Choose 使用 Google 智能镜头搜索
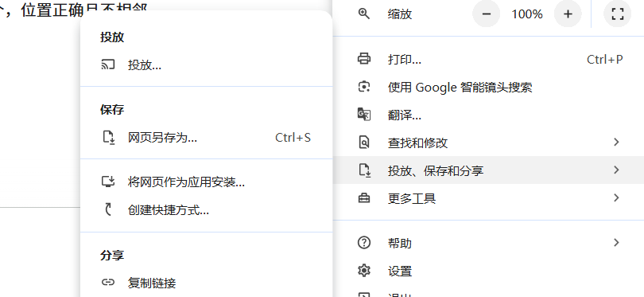 (488, 87)
